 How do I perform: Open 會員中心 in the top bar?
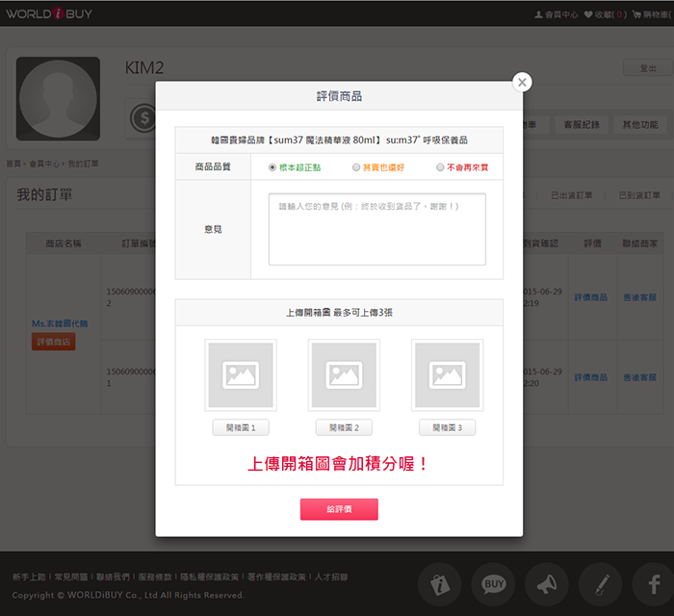(x=557, y=14)
